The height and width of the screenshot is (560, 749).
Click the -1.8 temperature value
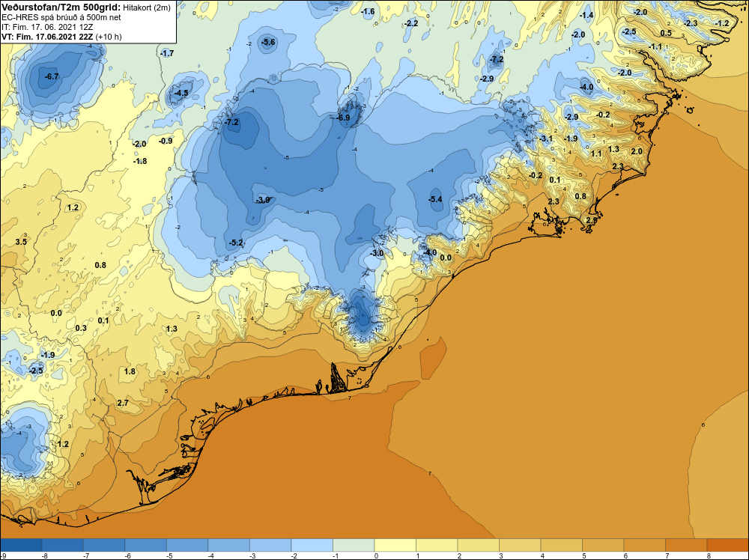coord(140,161)
